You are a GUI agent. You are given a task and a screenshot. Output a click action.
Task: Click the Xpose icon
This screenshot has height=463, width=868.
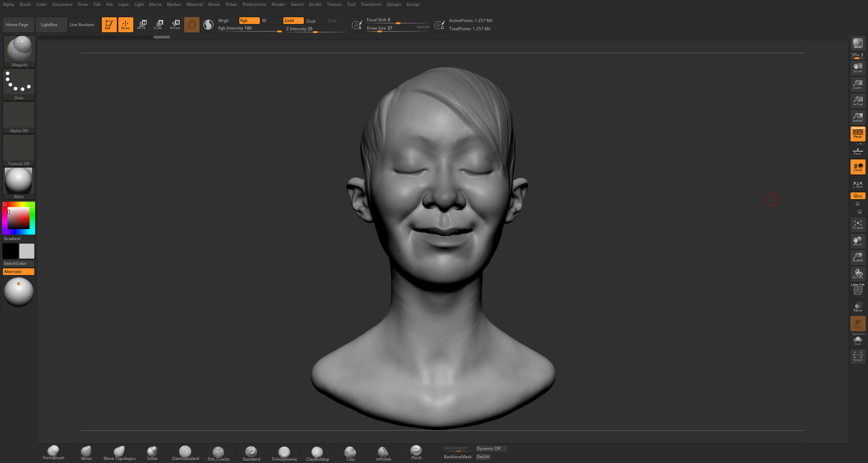858,356
